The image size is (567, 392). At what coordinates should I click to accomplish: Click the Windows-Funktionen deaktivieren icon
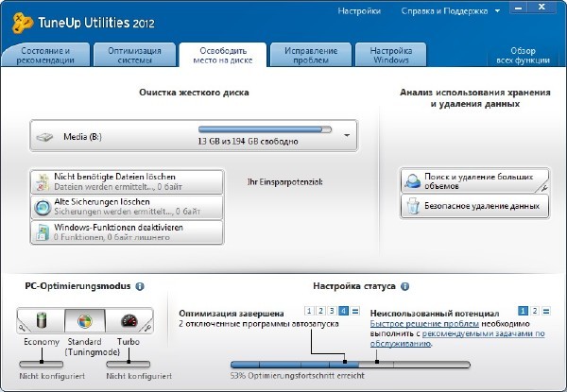coord(43,232)
